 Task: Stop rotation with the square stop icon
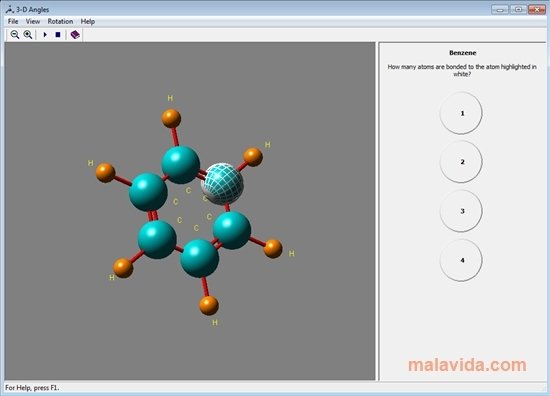point(58,34)
